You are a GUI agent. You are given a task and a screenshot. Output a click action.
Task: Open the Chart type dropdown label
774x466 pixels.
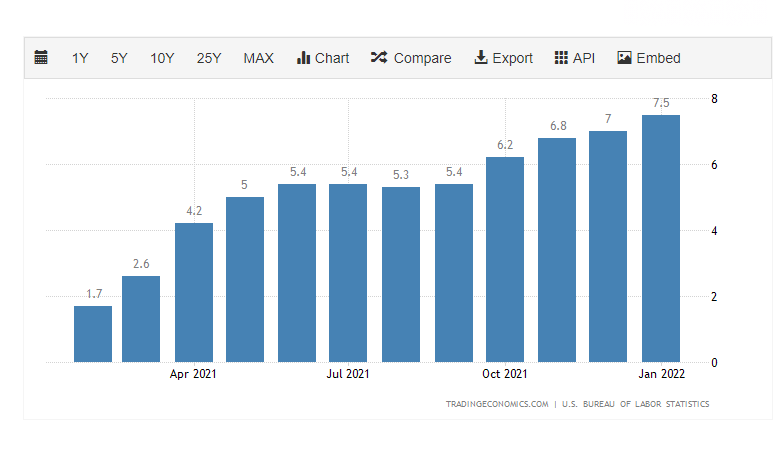[x=332, y=58]
